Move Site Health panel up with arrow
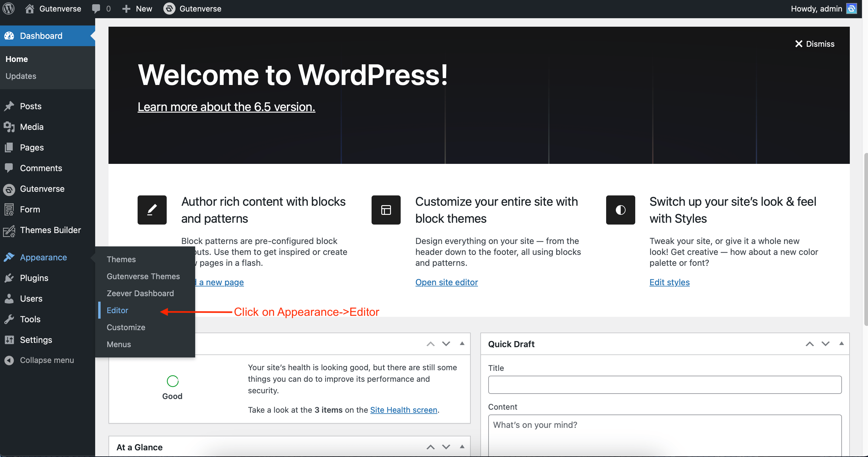The height and width of the screenshot is (457, 868). [430, 344]
